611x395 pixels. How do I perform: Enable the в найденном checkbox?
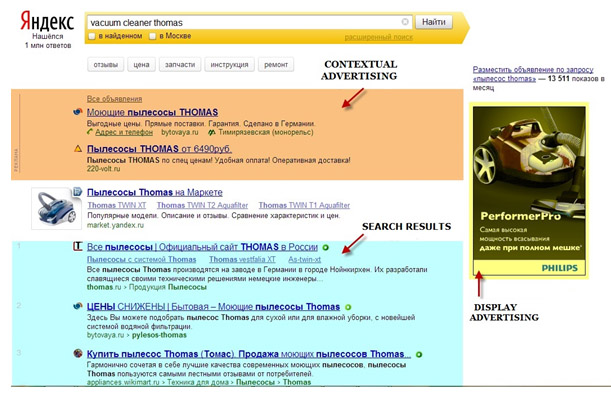point(92,36)
